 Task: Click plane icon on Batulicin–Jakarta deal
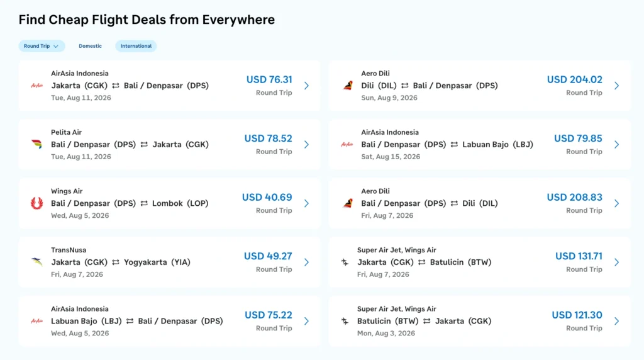345,321
